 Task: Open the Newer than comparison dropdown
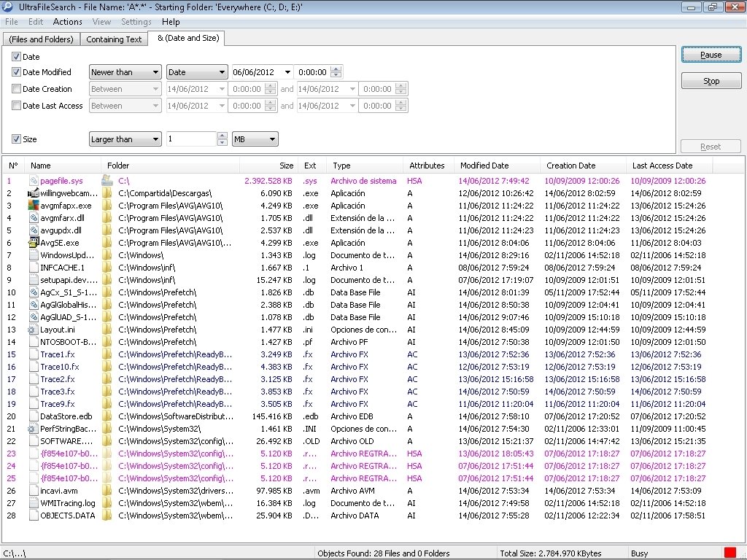tap(125, 72)
